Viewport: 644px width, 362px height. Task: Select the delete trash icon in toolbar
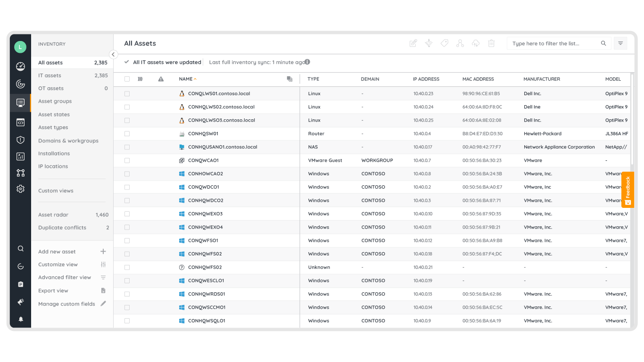click(491, 43)
